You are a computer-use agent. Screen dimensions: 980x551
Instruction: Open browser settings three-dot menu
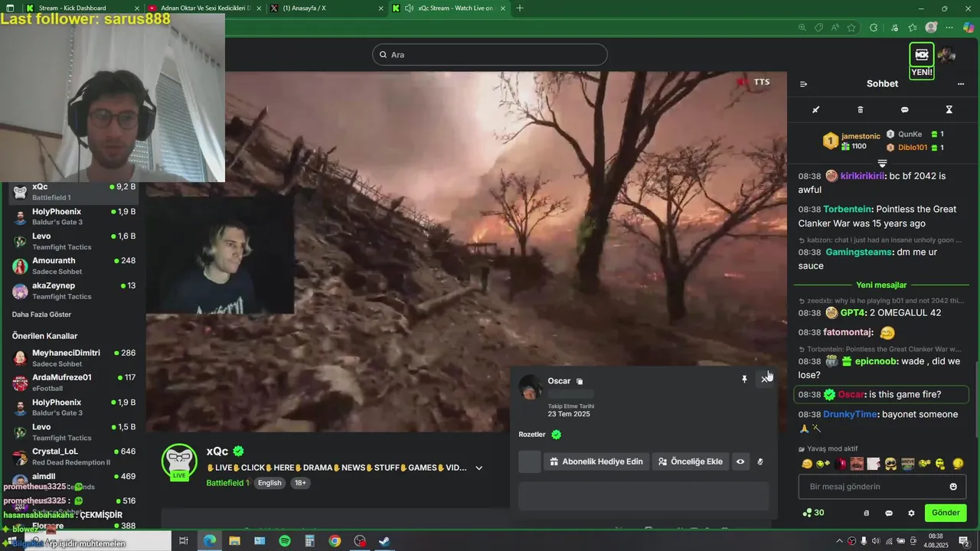tap(949, 28)
